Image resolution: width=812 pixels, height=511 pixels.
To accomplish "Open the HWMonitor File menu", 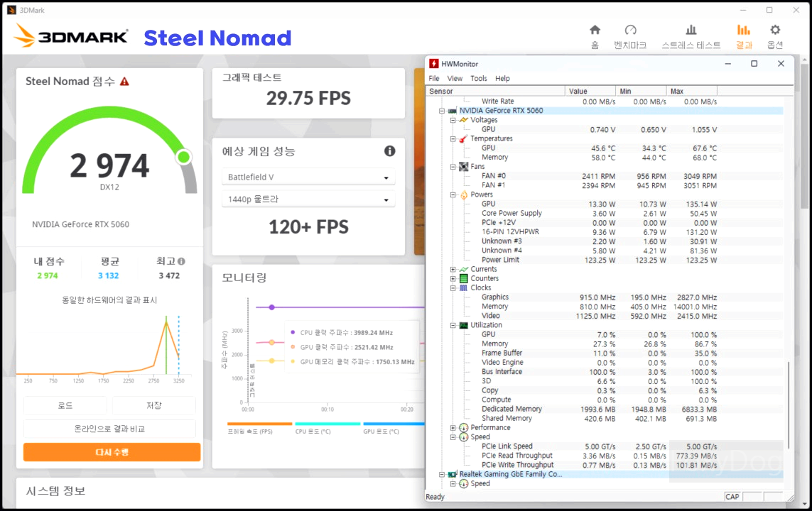I will click(434, 78).
